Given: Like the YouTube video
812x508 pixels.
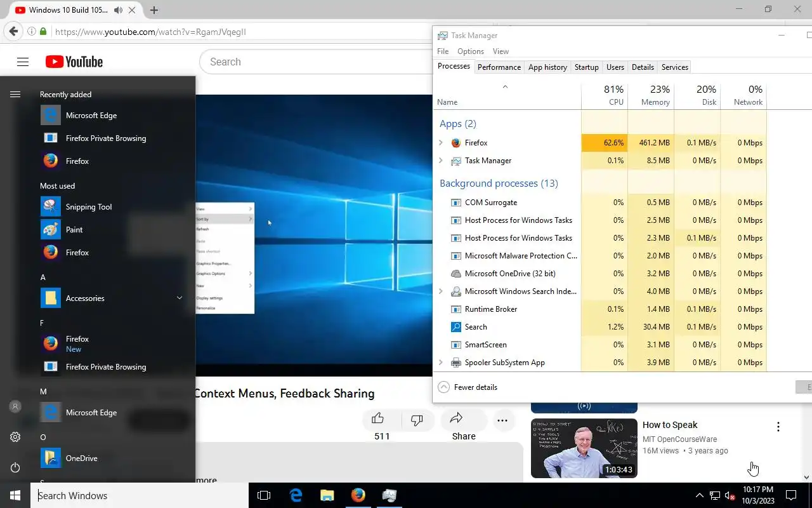Looking at the screenshot, I should point(378,419).
